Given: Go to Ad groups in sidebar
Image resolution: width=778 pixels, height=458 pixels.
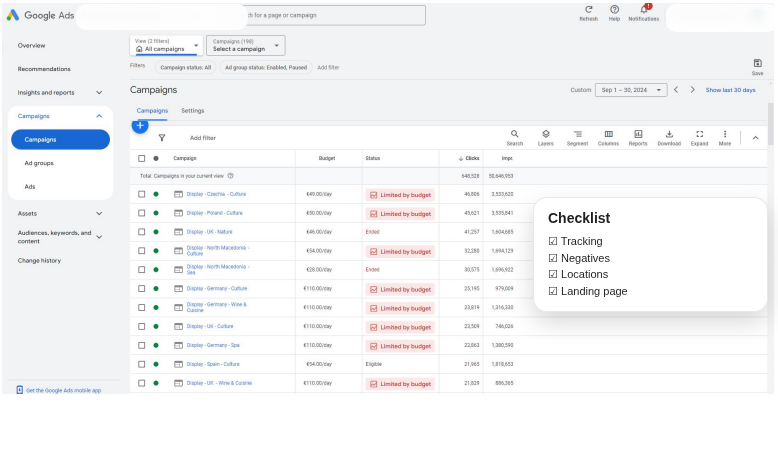Looking at the screenshot, I should click(39, 163).
